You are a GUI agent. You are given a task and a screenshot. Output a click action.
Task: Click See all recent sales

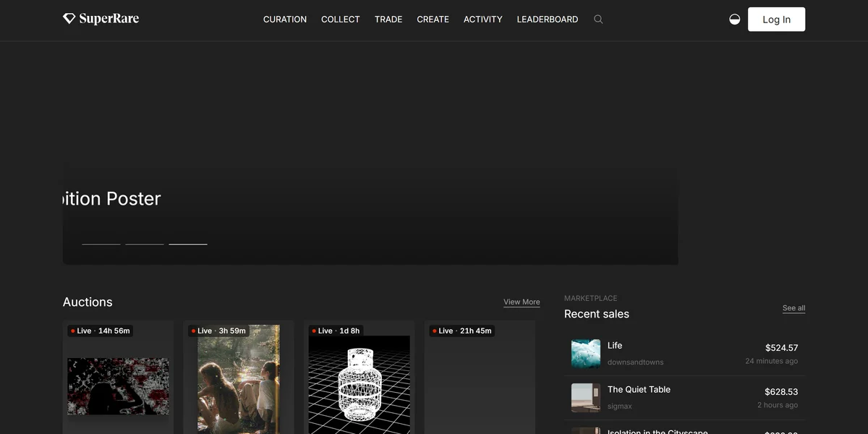point(793,308)
